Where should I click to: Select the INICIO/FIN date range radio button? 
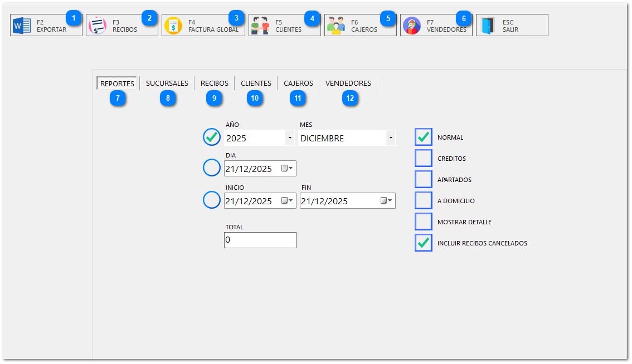[x=212, y=200]
